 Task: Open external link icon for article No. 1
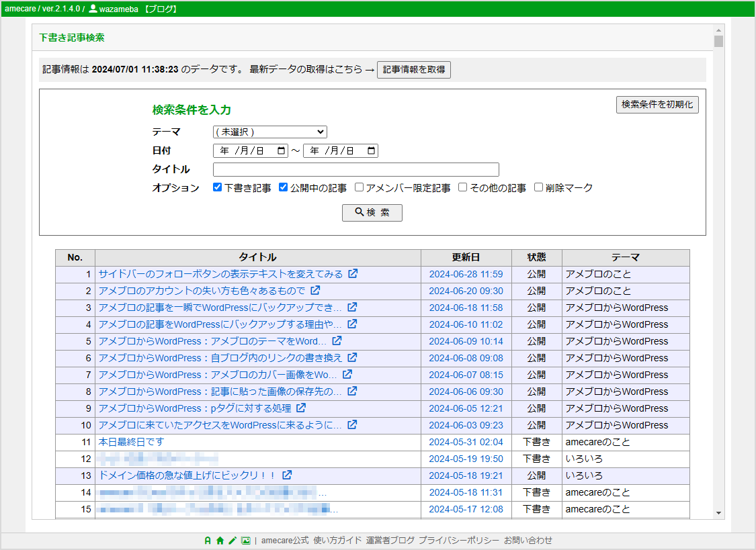[352, 274]
